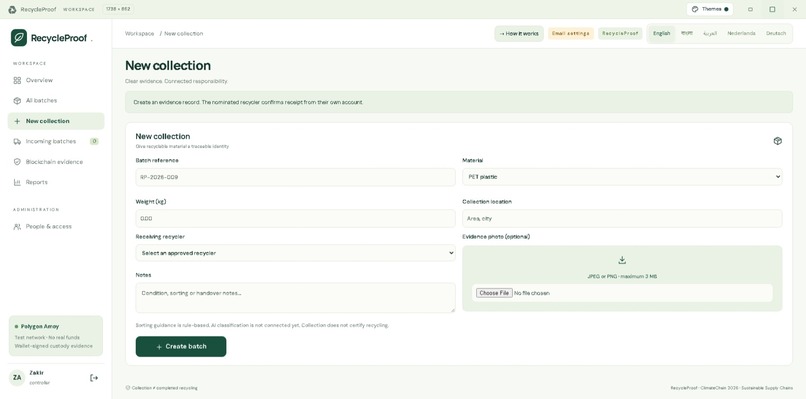Click the Choose File button
The width and height of the screenshot is (806, 399).
click(494, 293)
